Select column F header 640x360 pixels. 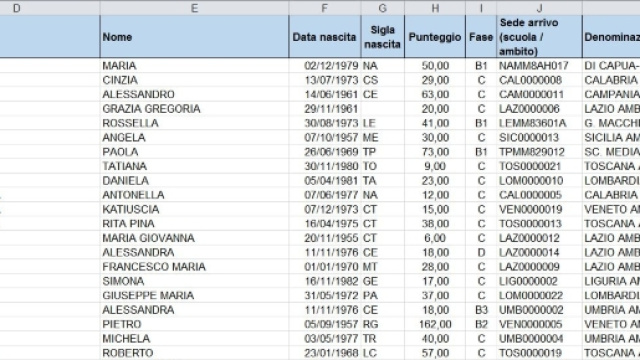[x=325, y=8]
